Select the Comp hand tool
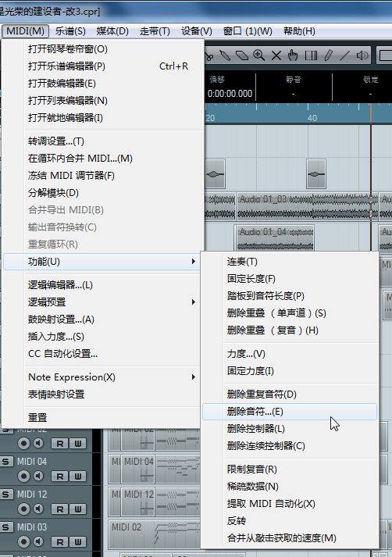The image size is (392, 557). tap(293, 55)
